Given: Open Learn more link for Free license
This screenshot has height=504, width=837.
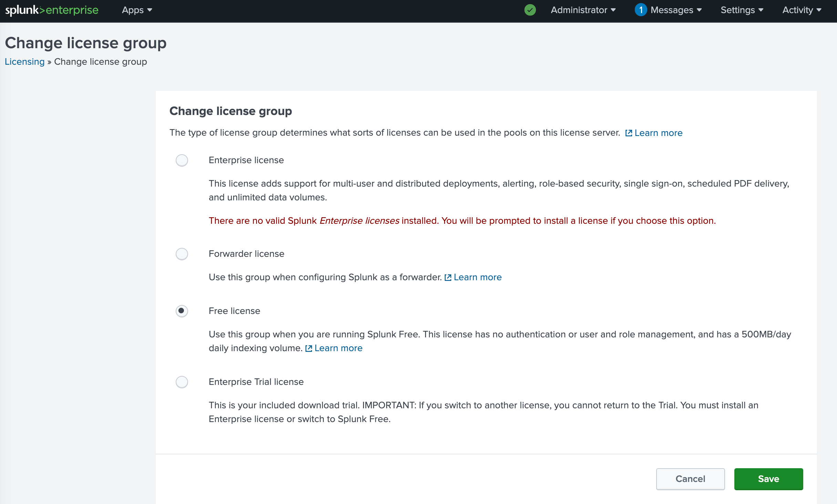Looking at the screenshot, I should coord(338,348).
